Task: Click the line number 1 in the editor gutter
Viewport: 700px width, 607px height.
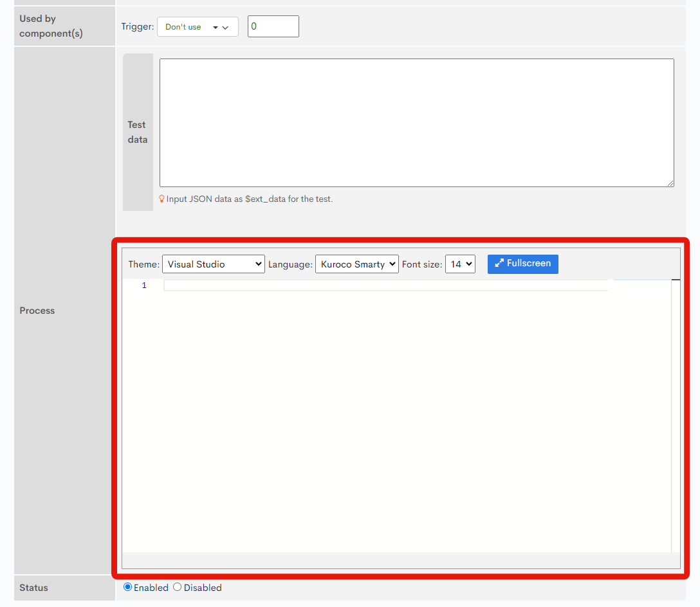Action: tap(144, 285)
